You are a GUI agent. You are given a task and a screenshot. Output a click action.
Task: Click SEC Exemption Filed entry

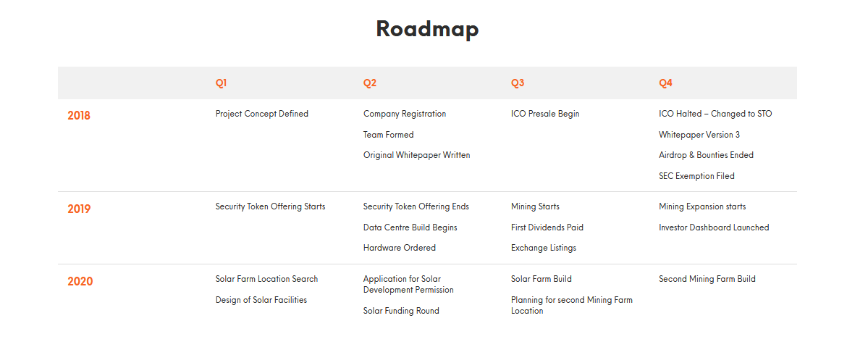[x=696, y=176]
